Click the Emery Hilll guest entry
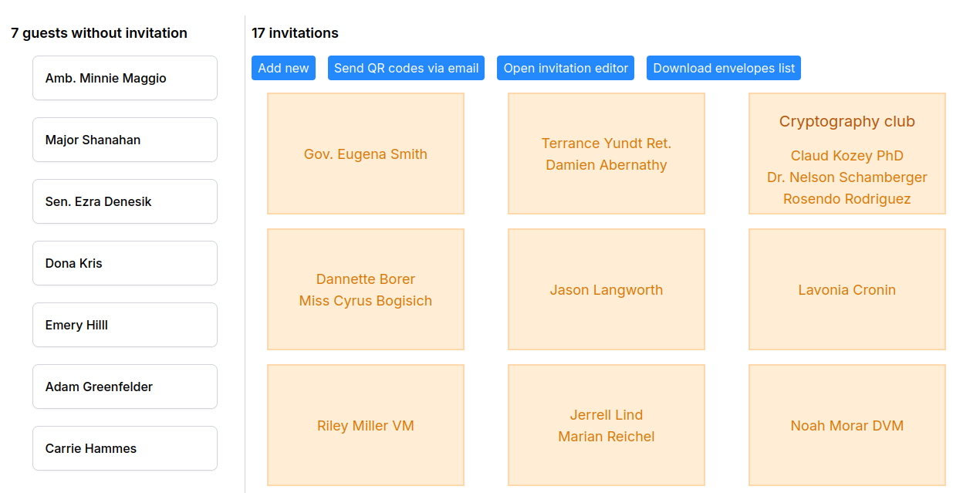This screenshot has height=493, width=980. tap(124, 325)
